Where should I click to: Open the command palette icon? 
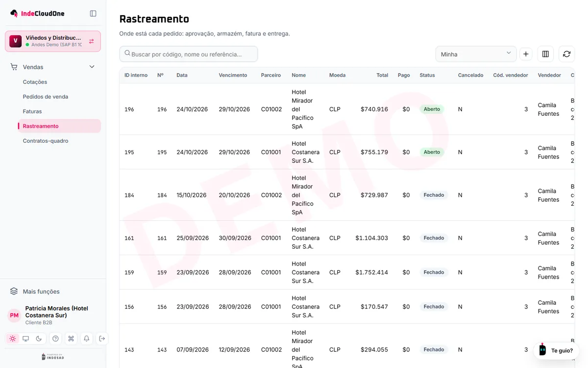click(71, 339)
